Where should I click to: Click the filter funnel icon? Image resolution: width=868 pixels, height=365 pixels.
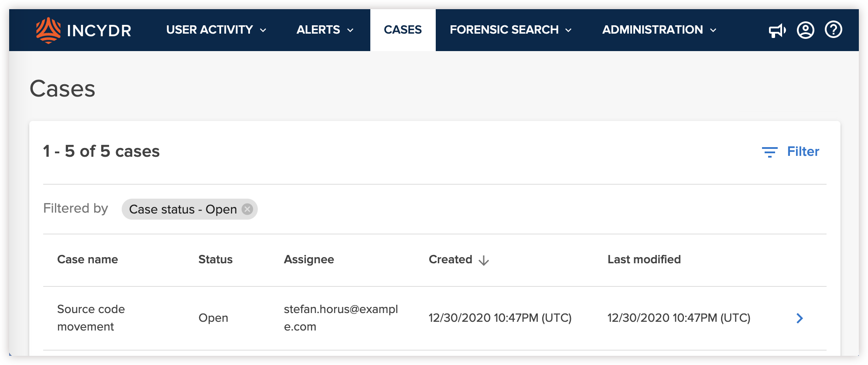point(770,152)
